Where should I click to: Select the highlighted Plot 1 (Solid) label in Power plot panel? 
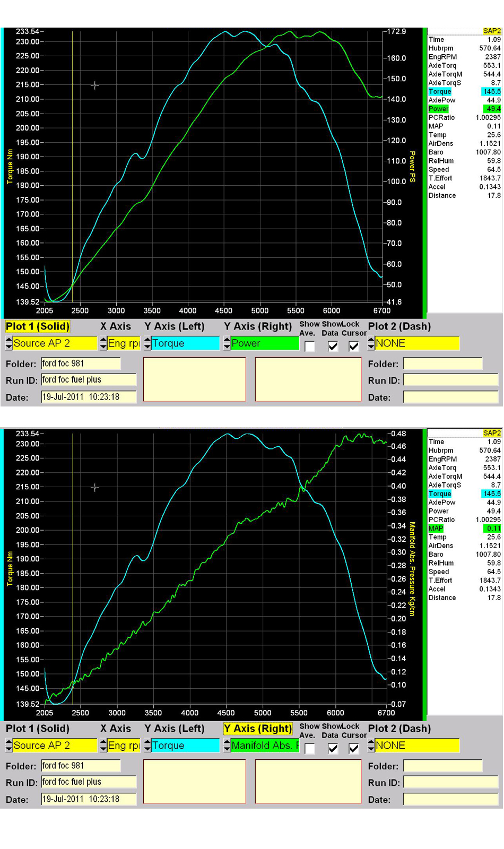click(38, 326)
